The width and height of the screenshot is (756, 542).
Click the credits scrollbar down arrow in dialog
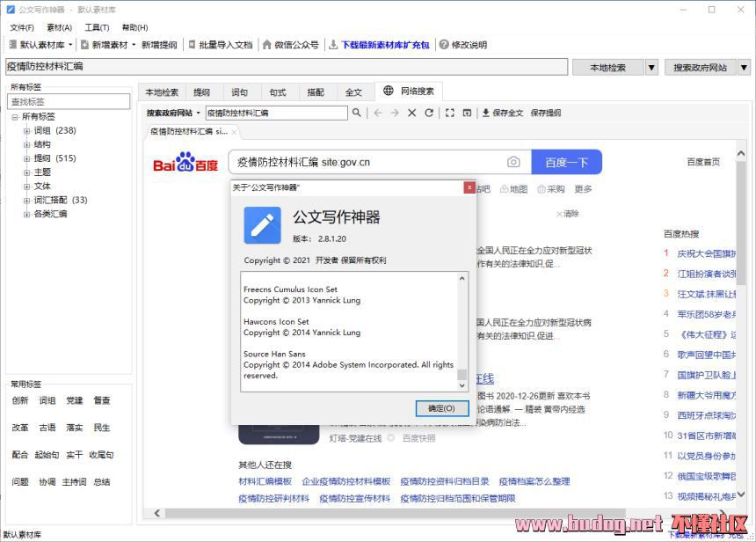click(x=462, y=385)
